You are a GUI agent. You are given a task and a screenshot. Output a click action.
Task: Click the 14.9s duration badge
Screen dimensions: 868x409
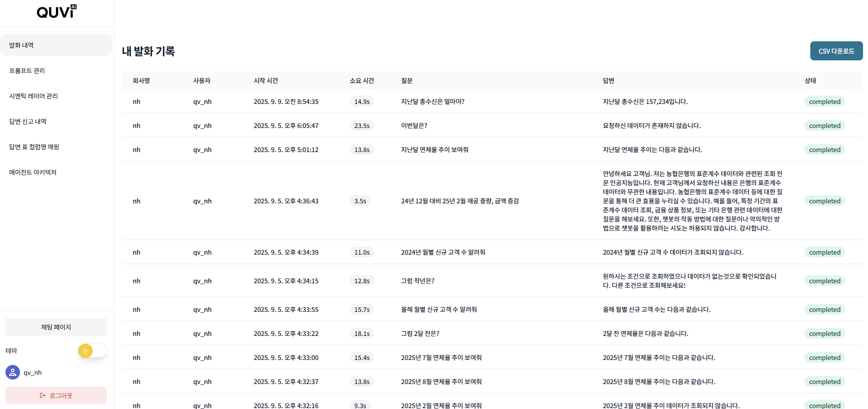[x=362, y=102]
